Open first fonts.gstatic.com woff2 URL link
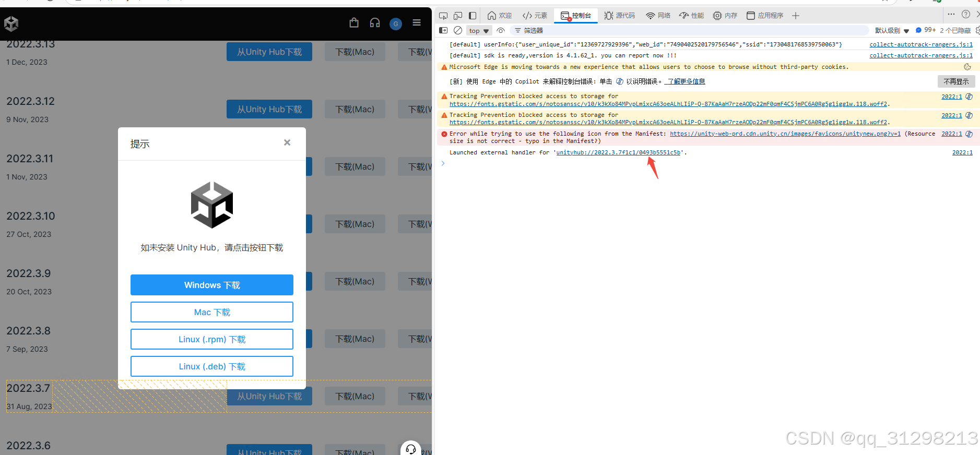980x455 pixels. (x=668, y=104)
